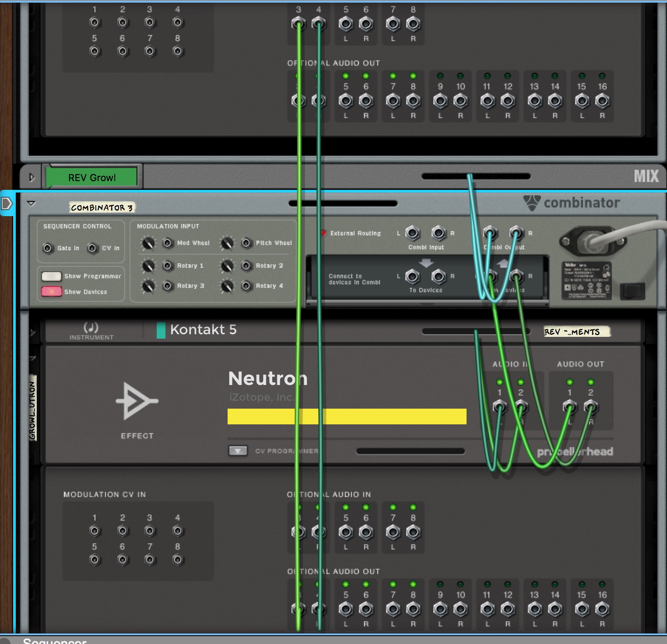Expand the Kontakt 5 device fold arrow
667x644 pixels.
point(32,333)
